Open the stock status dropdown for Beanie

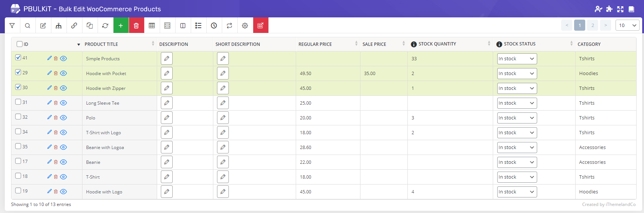point(516,162)
